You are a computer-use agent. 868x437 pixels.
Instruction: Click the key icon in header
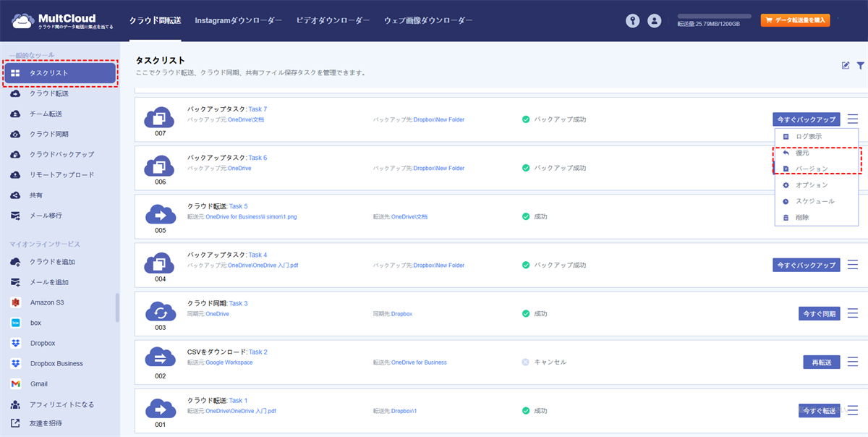(x=632, y=21)
